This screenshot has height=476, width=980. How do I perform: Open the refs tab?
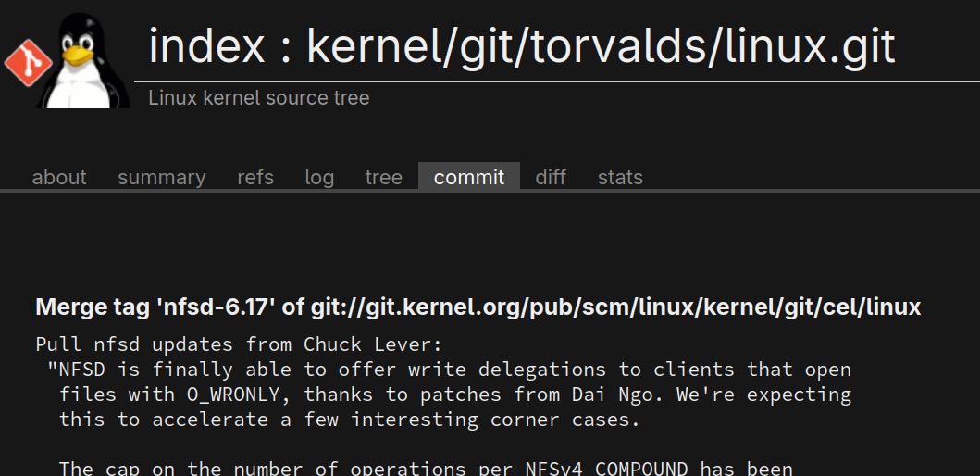click(255, 178)
